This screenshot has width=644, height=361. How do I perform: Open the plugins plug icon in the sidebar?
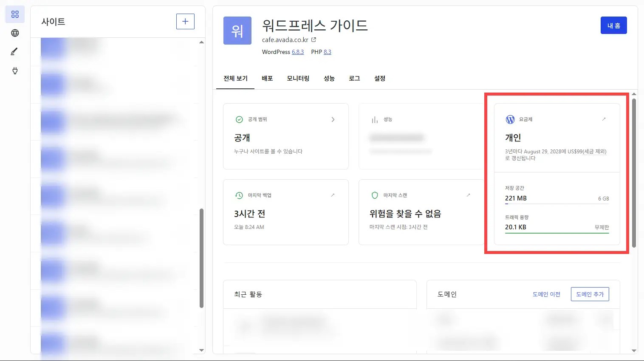pyautogui.click(x=15, y=71)
